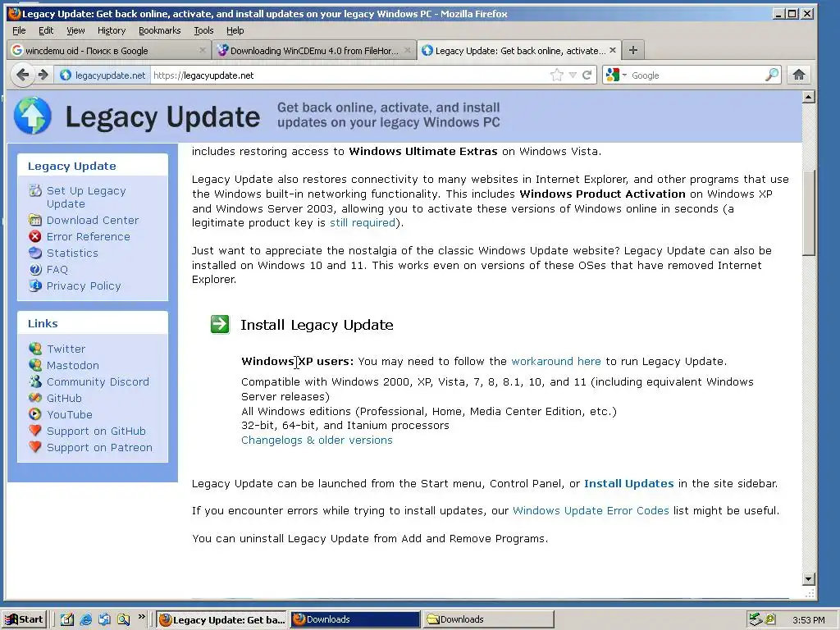Close the WinCDEmu download tab
This screenshot has width=840, height=630.
click(x=408, y=50)
